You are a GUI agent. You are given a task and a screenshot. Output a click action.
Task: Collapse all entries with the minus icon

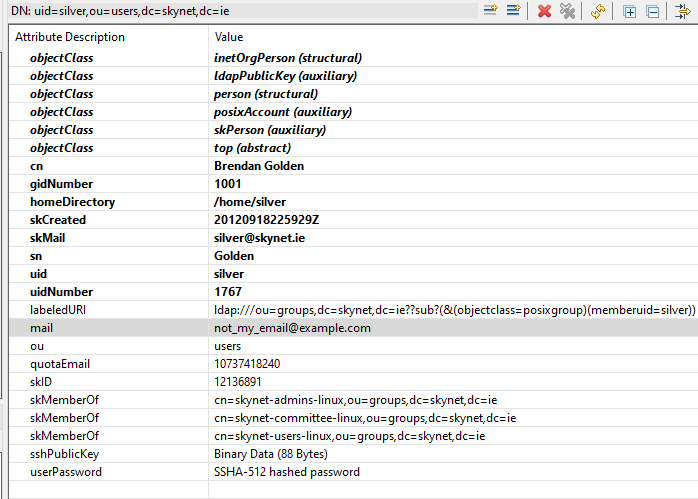(x=652, y=11)
